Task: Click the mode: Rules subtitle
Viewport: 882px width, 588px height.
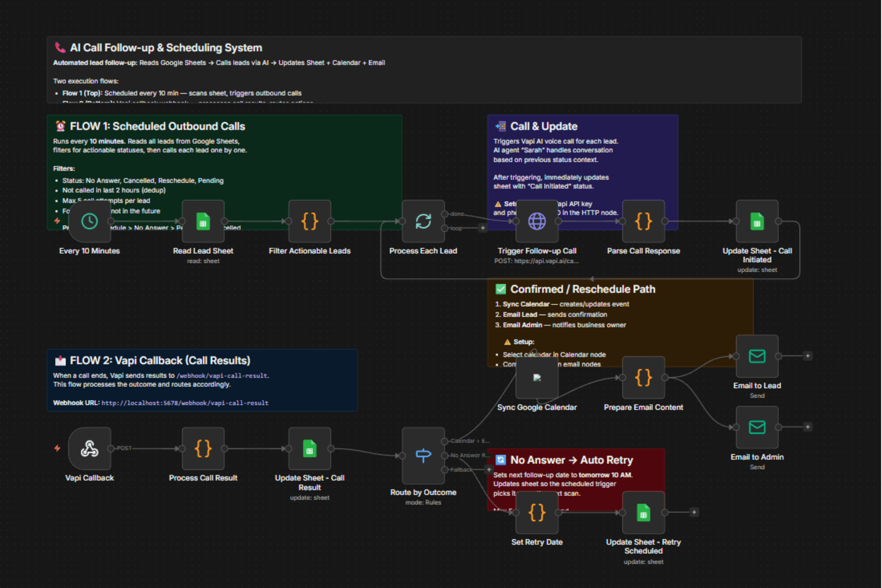Action: pyautogui.click(x=423, y=502)
